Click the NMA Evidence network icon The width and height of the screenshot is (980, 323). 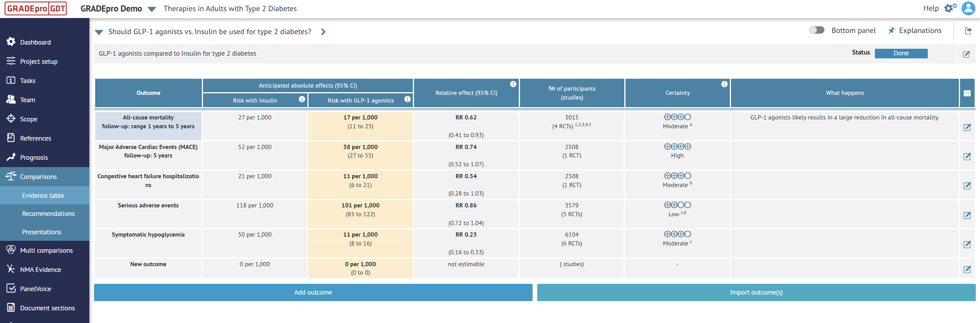[x=11, y=269]
